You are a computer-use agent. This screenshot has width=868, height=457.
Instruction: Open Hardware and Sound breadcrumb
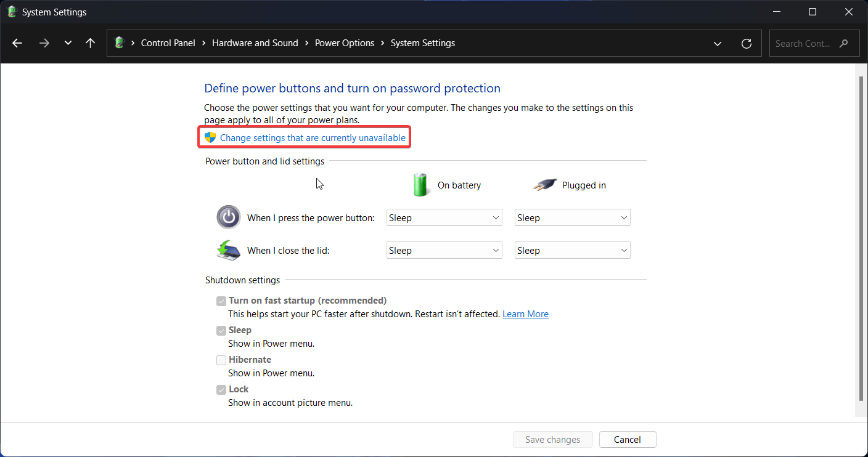tap(255, 43)
